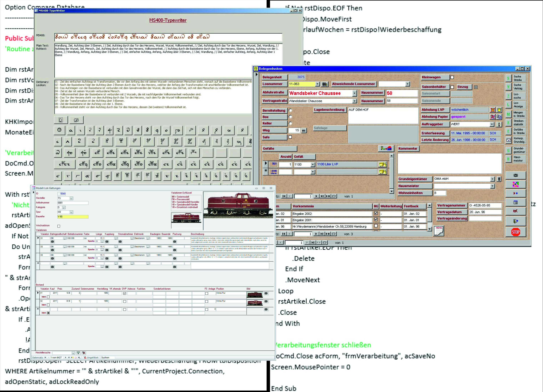Click green S icon for Suche Straße
Screen dimensions: 543x392
(x=508, y=78)
